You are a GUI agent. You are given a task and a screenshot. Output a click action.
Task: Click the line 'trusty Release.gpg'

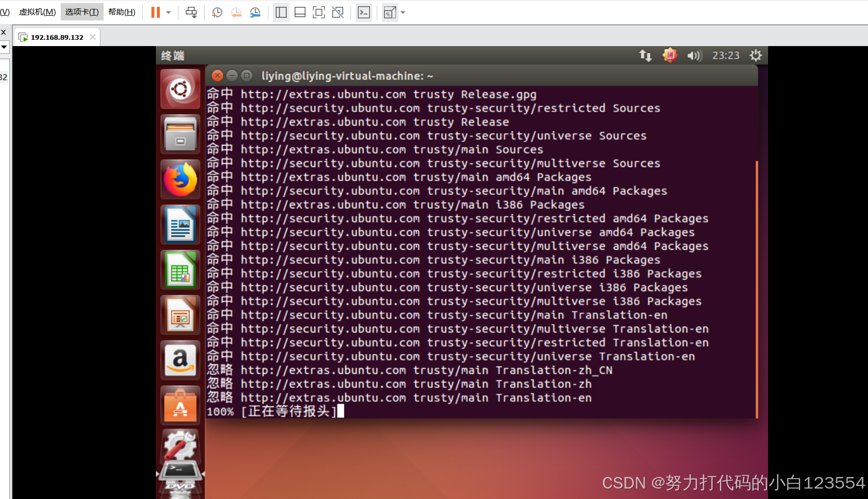pos(371,94)
